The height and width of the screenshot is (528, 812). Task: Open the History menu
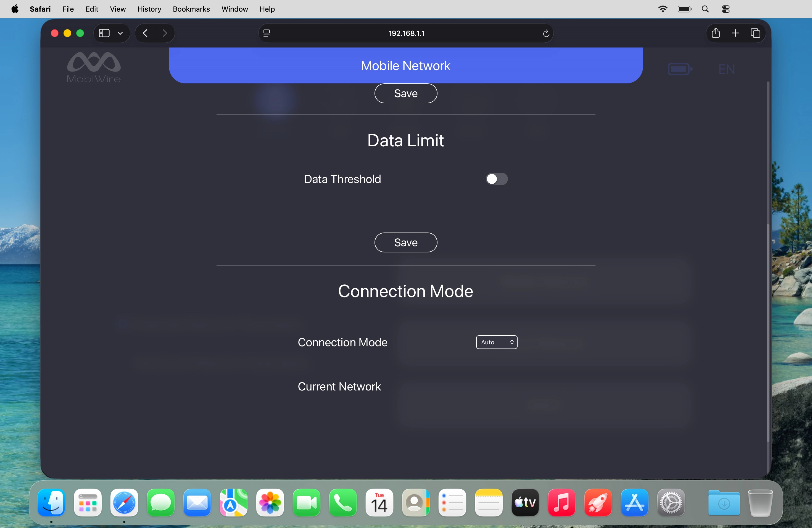click(x=149, y=9)
